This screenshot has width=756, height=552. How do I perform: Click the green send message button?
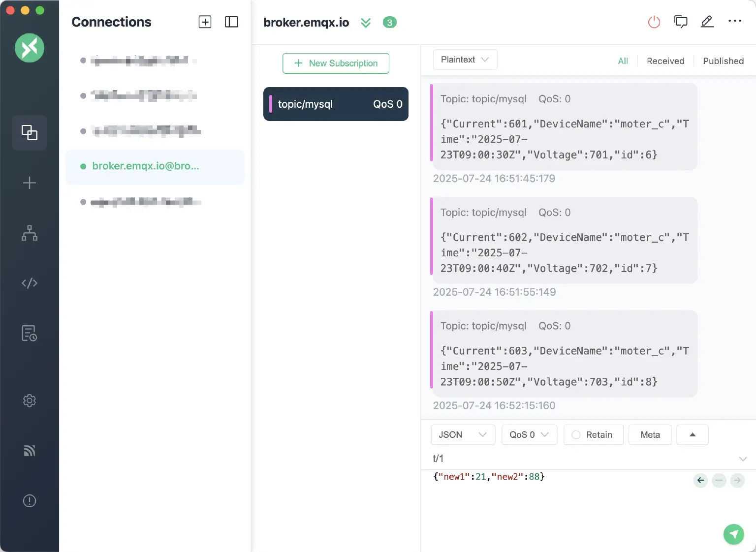tap(733, 534)
